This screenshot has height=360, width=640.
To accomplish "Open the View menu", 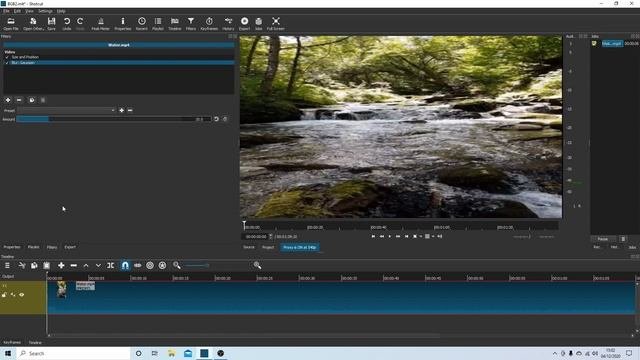I will click(x=29, y=11).
